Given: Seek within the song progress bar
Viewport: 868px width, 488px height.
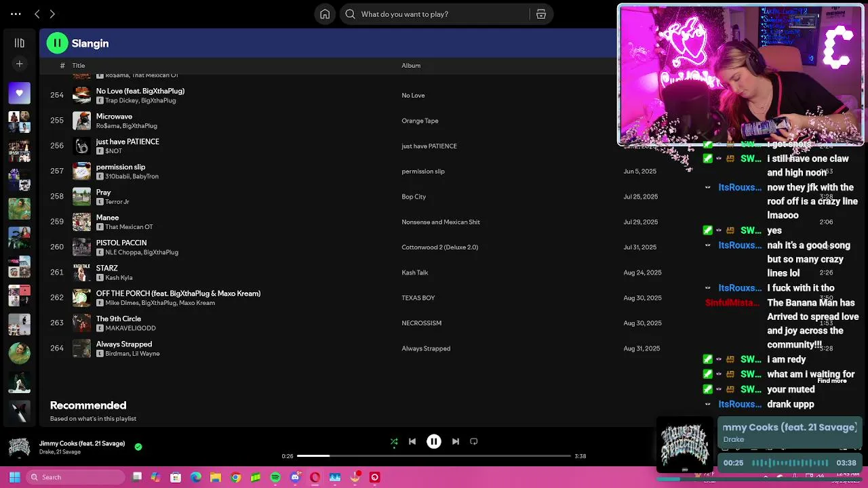Looking at the screenshot, I should pos(434,456).
